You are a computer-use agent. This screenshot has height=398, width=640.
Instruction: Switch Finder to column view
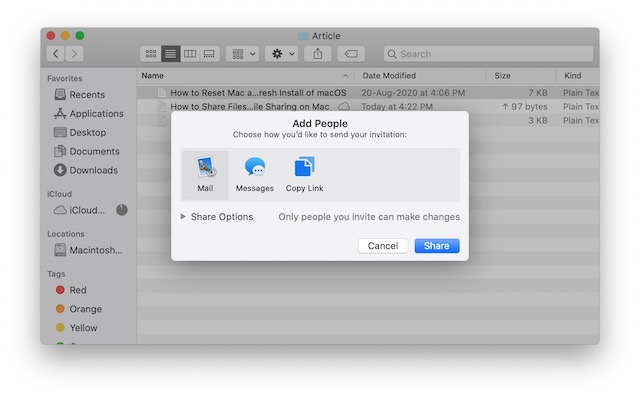click(190, 54)
